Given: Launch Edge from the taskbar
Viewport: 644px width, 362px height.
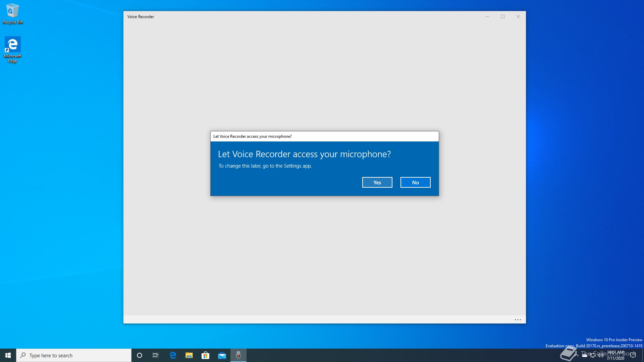Looking at the screenshot, I should tap(173, 355).
